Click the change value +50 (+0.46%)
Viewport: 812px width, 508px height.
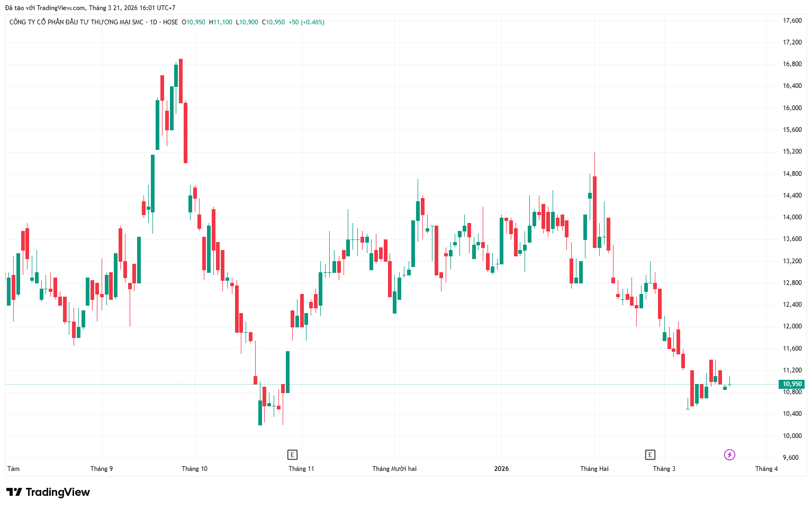306,22
